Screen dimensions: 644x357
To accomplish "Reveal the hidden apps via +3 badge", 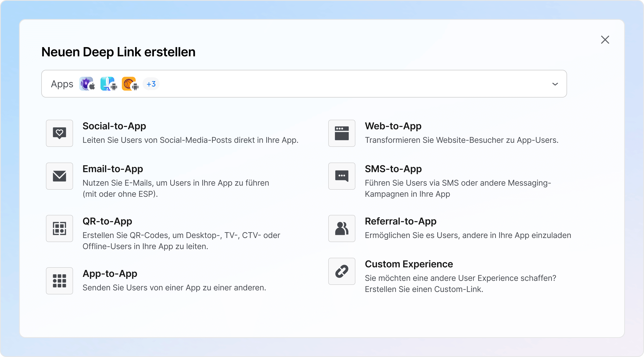I will pyautogui.click(x=151, y=84).
